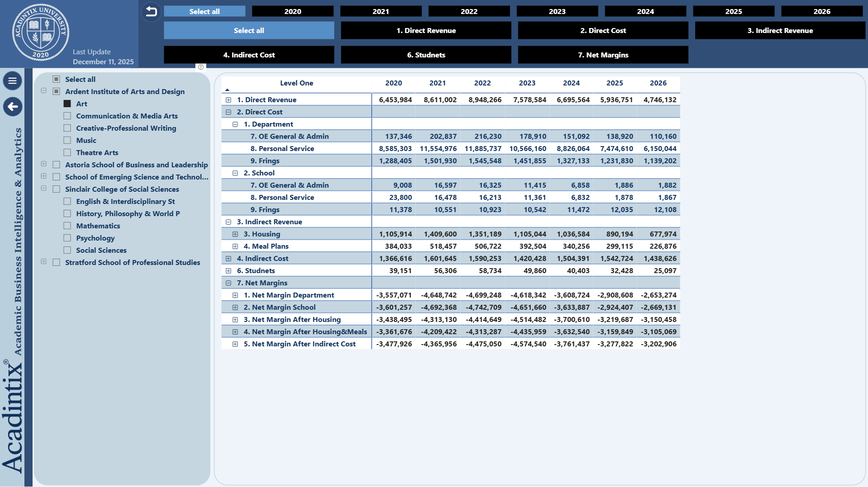Click the undo/reset arrow icon
The image size is (868, 487).
click(x=151, y=12)
